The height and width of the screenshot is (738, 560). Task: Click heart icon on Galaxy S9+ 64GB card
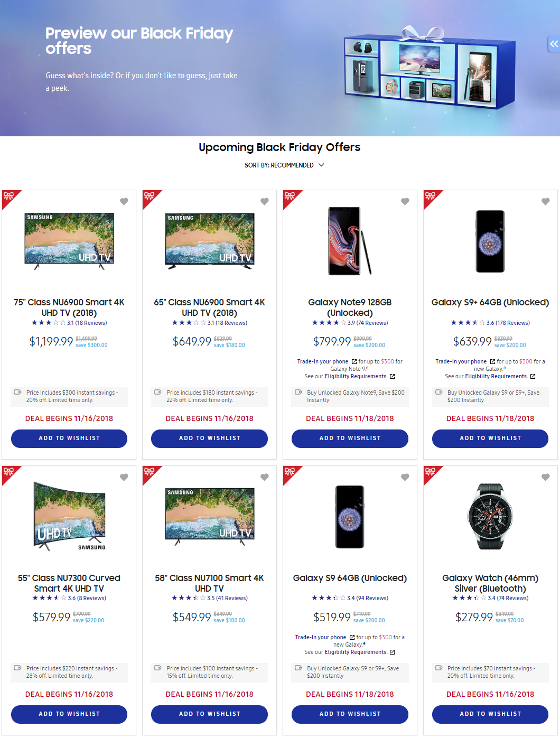click(546, 201)
